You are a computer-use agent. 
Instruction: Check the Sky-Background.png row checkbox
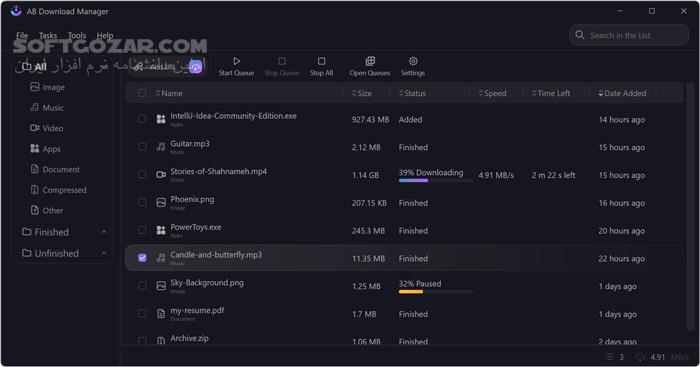(x=142, y=285)
